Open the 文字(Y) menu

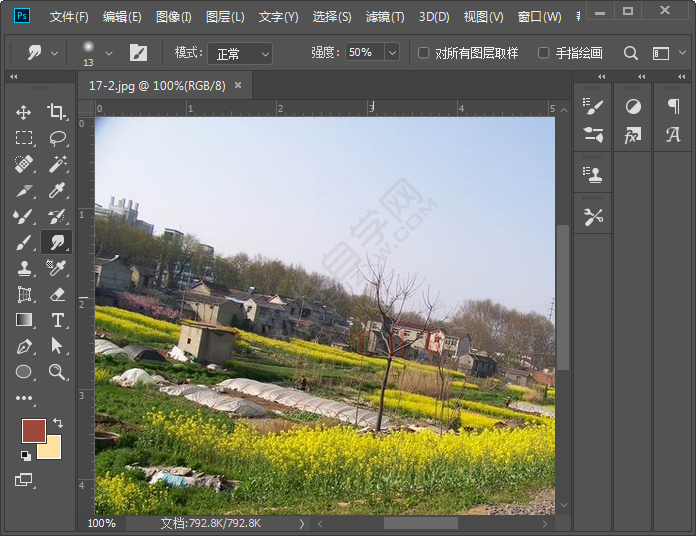278,17
